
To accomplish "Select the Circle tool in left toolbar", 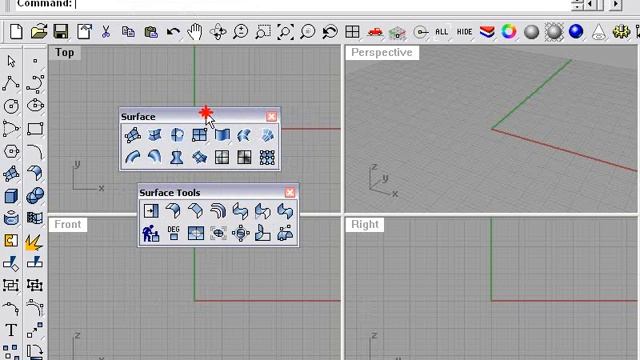I will [11, 106].
